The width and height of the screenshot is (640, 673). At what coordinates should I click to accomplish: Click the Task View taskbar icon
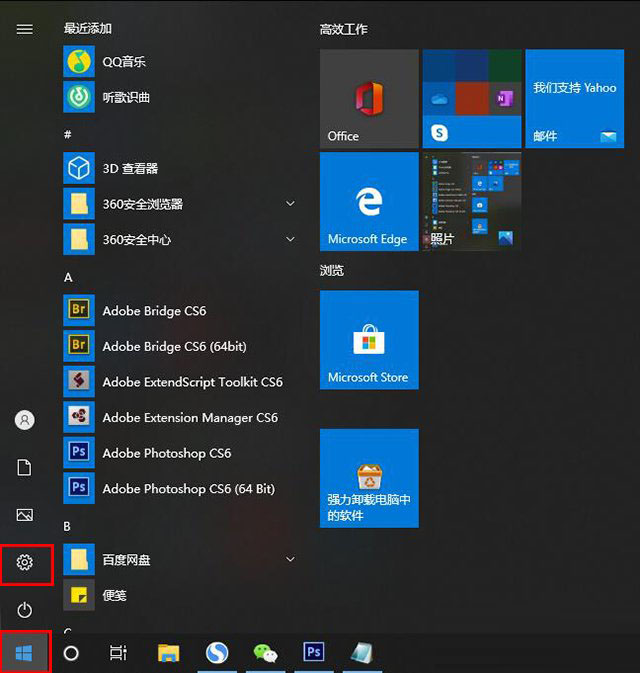118,653
